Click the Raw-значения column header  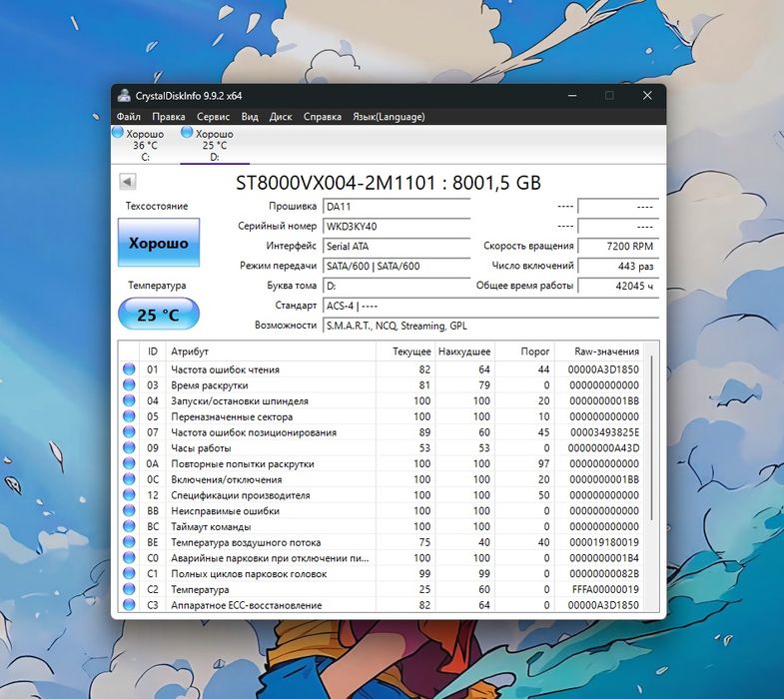599,351
